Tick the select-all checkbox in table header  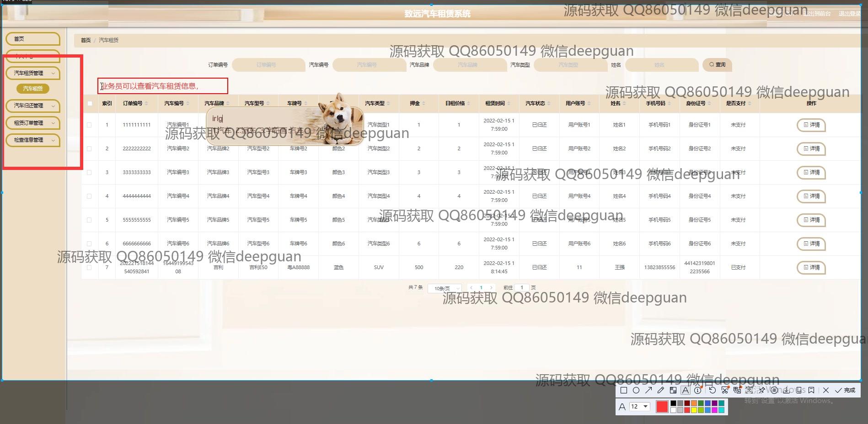(90, 104)
